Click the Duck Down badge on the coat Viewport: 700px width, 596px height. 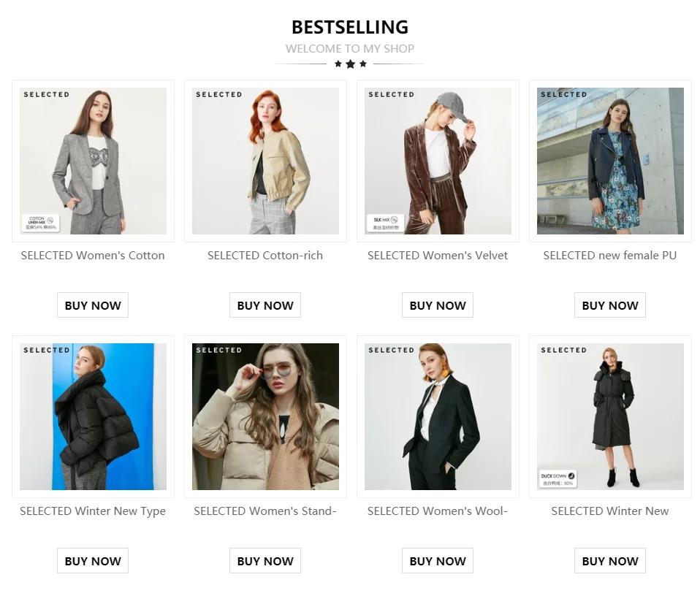coord(558,479)
